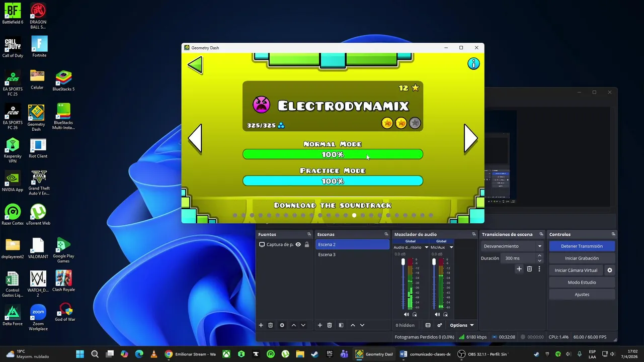644x362 pixels.
Task: Open virtual camera settings gear
Action: (610, 270)
